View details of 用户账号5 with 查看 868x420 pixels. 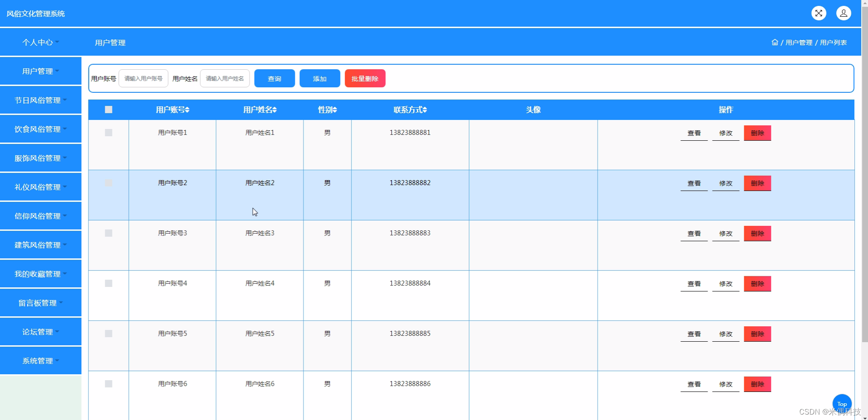point(694,334)
